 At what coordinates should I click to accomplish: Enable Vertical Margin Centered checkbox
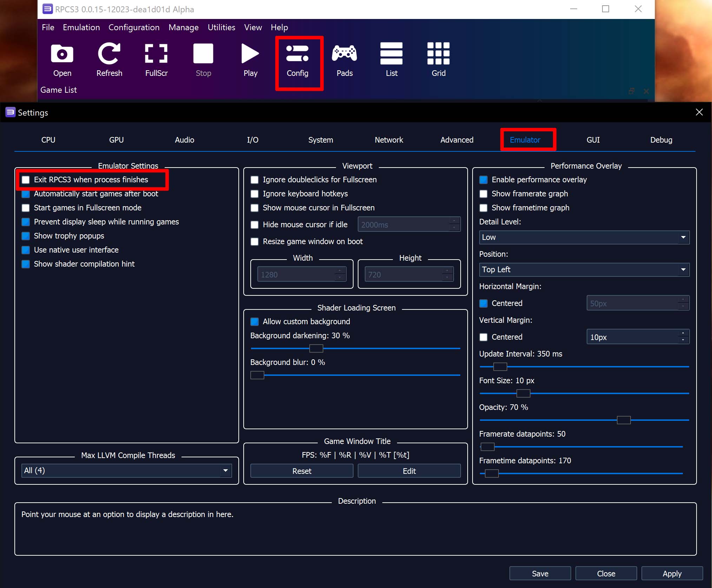pyautogui.click(x=483, y=337)
